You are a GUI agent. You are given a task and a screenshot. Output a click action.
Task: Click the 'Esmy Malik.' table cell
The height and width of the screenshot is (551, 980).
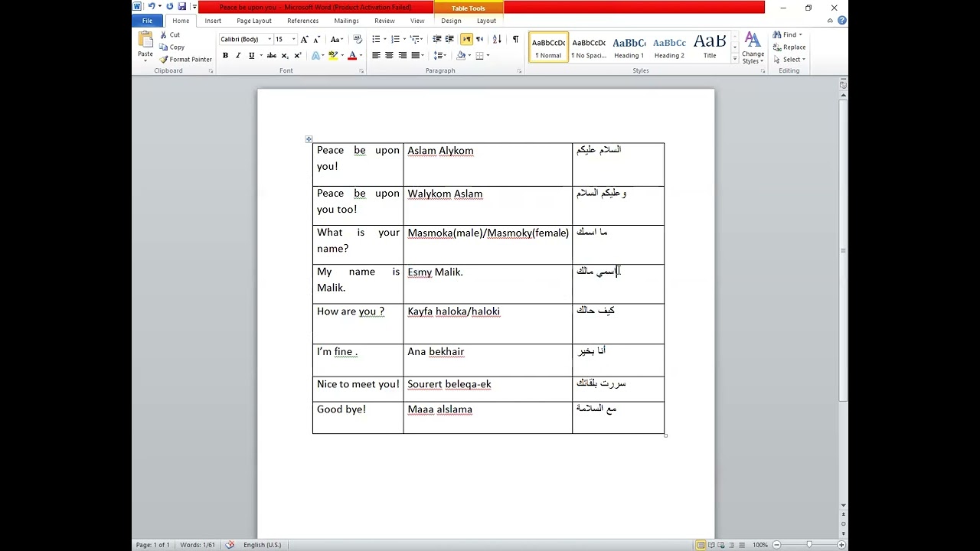tap(488, 284)
